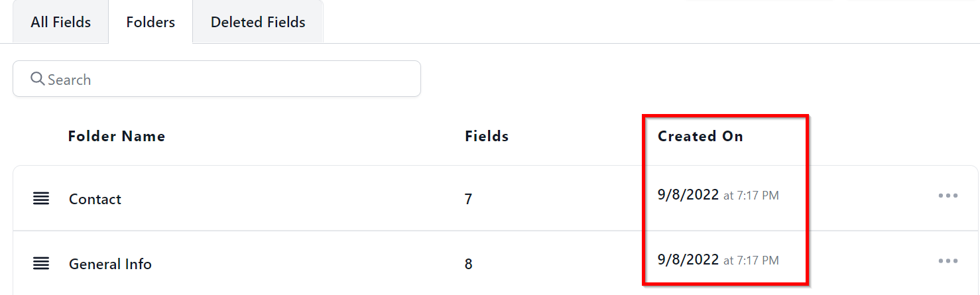Open the General Info folder name
980x295 pixels.
(x=110, y=264)
